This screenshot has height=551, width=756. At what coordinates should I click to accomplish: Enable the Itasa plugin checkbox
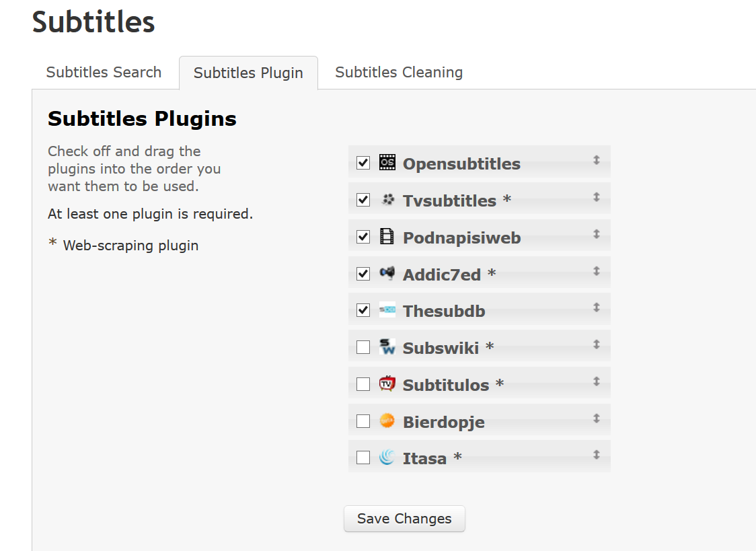(x=363, y=458)
